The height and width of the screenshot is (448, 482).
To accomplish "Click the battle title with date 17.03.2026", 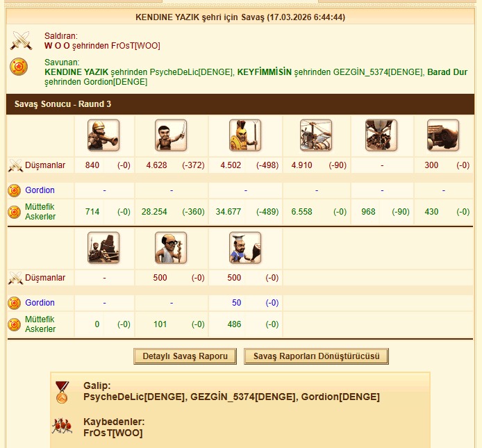I will pyautogui.click(x=240, y=17).
